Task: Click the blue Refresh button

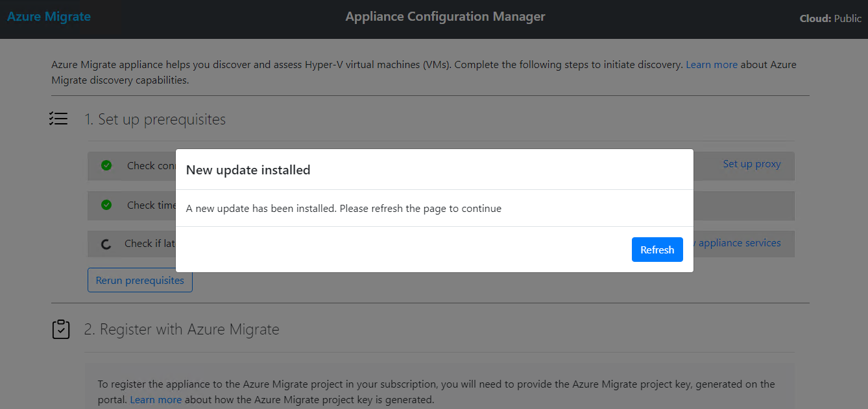Action: coord(657,250)
